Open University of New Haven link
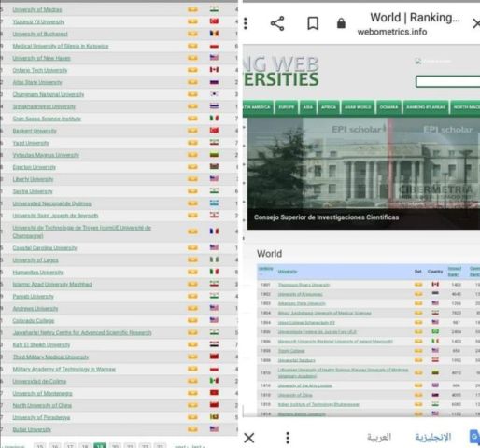 (41, 58)
